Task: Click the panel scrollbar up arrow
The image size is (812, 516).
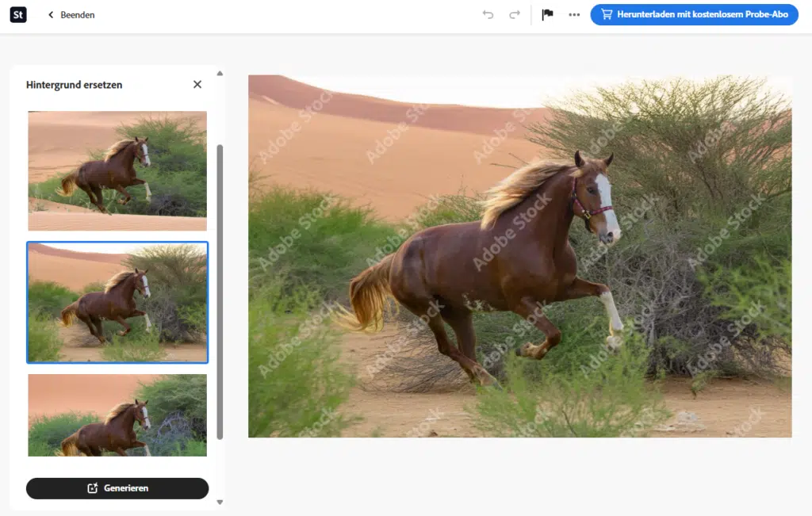Action: (220, 74)
